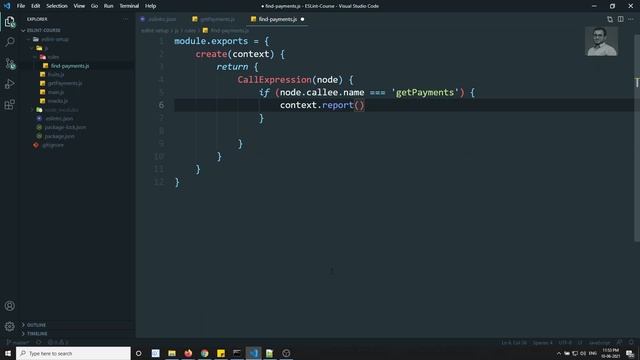This screenshot has height=360, width=640.
Task: Click the presenter webcam thumbnail
Action: click(x=601, y=41)
